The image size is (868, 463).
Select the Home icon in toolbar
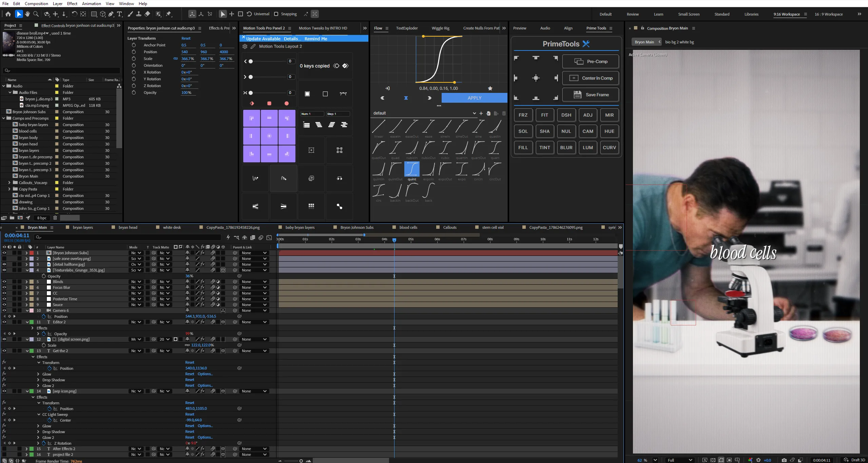tap(8, 14)
